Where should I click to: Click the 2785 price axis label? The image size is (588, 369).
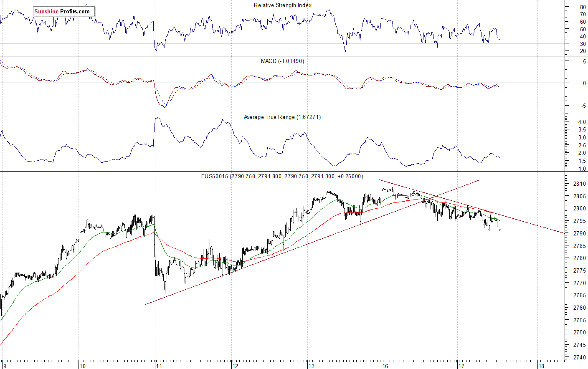pos(579,246)
